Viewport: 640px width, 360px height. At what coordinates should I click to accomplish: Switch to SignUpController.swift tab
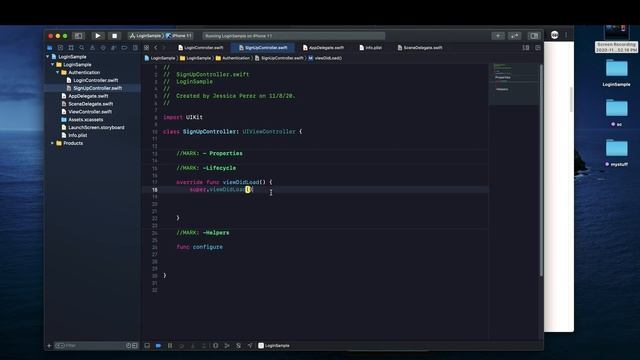(263, 48)
